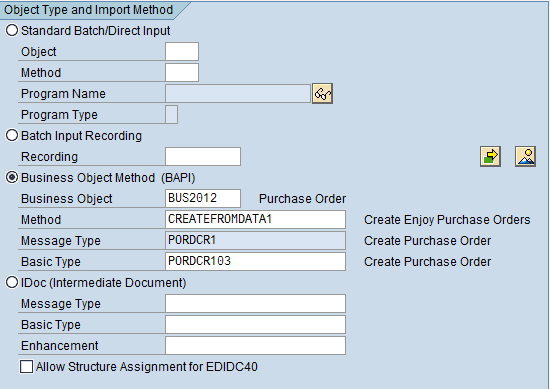Select Business Object Method (BAPI) radio button
The image size is (550, 389).
coord(12,177)
